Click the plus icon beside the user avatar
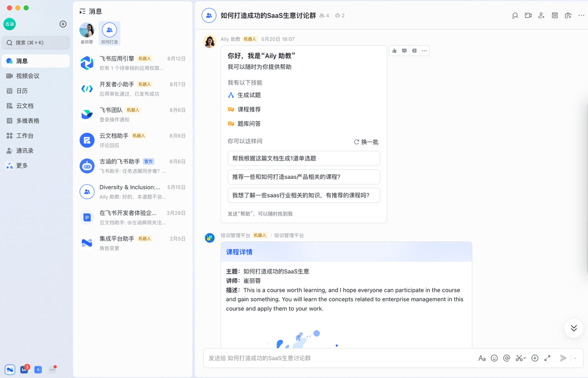 point(63,24)
